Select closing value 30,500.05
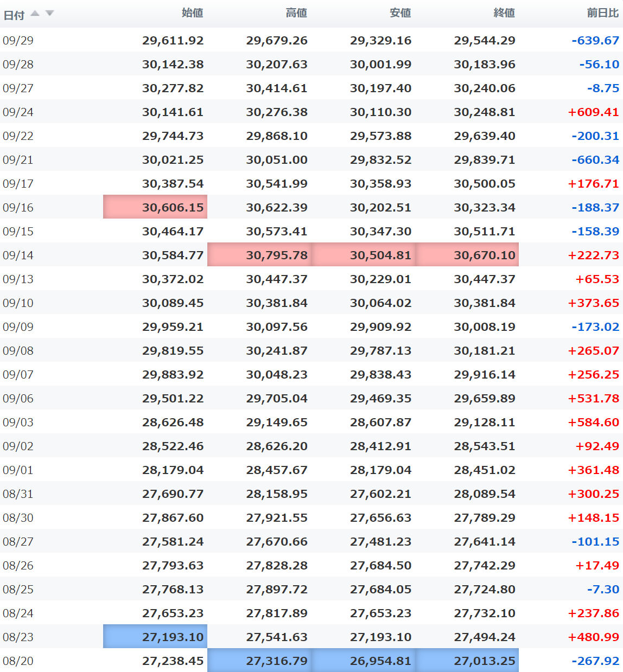 pyautogui.click(x=485, y=183)
